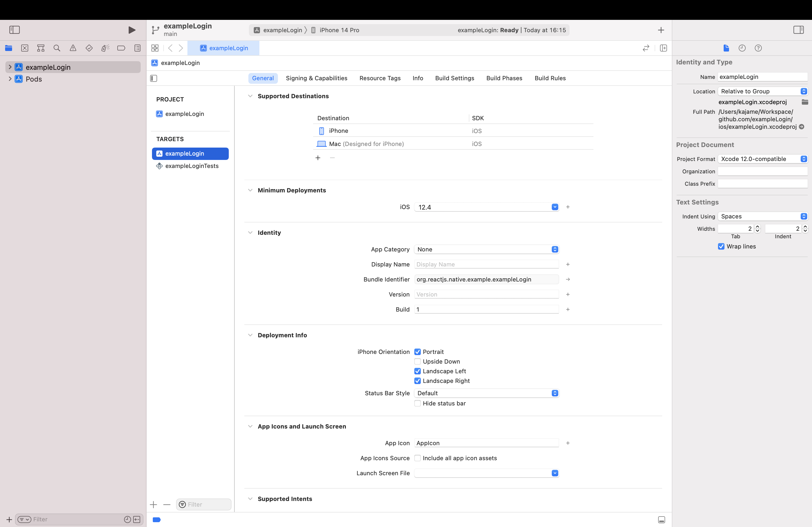Expand the Supported Intents section
Image resolution: width=812 pixels, height=527 pixels.
tap(250, 499)
